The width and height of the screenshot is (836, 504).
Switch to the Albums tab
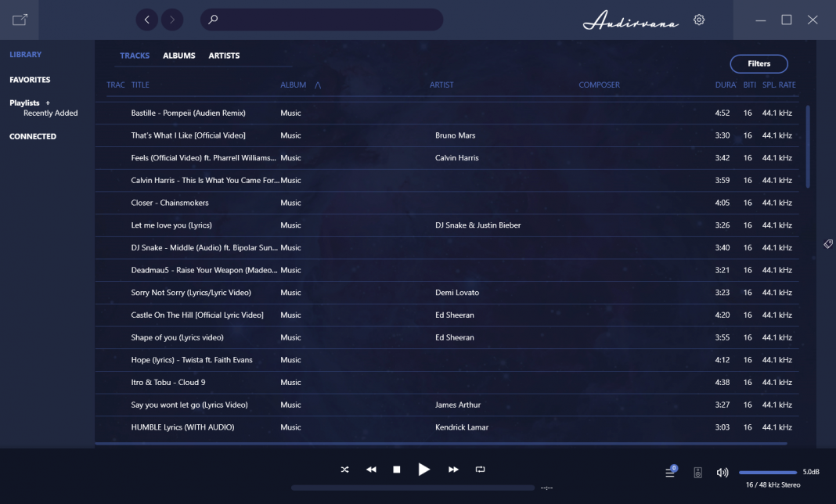[179, 56]
